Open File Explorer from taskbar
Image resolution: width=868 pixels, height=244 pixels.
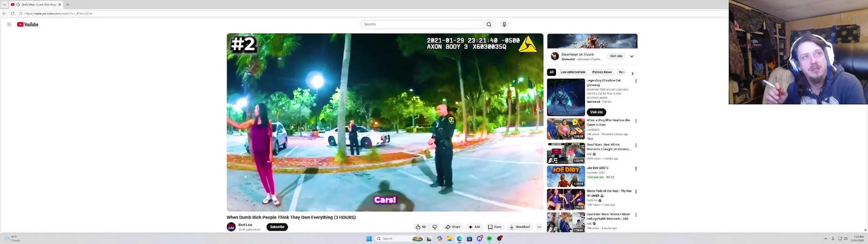pyautogui.click(x=449, y=239)
